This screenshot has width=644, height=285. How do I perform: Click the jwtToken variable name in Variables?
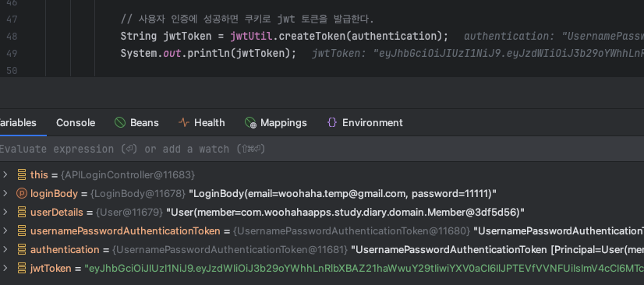point(51,269)
